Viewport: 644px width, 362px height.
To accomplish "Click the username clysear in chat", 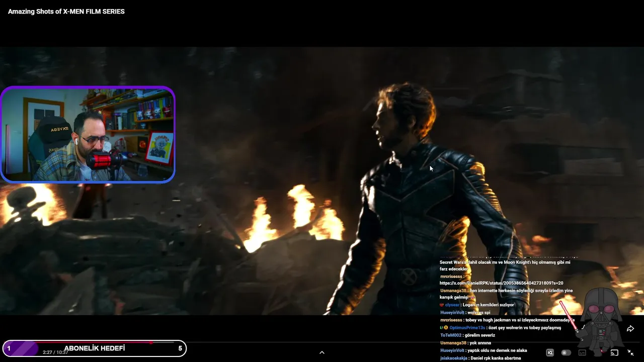I will (x=452, y=305).
